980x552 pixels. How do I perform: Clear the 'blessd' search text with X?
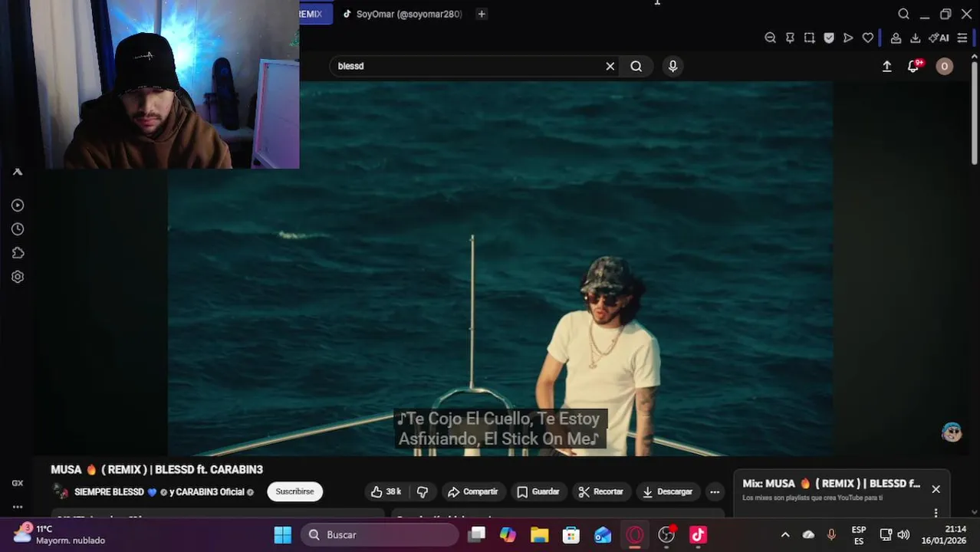[610, 66]
